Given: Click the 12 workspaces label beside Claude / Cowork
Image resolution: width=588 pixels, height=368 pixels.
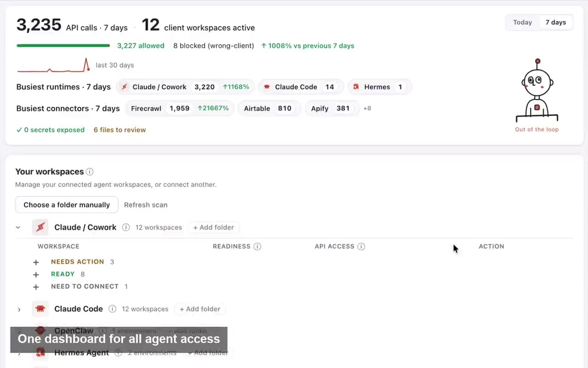Looking at the screenshot, I should tap(158, 227).
